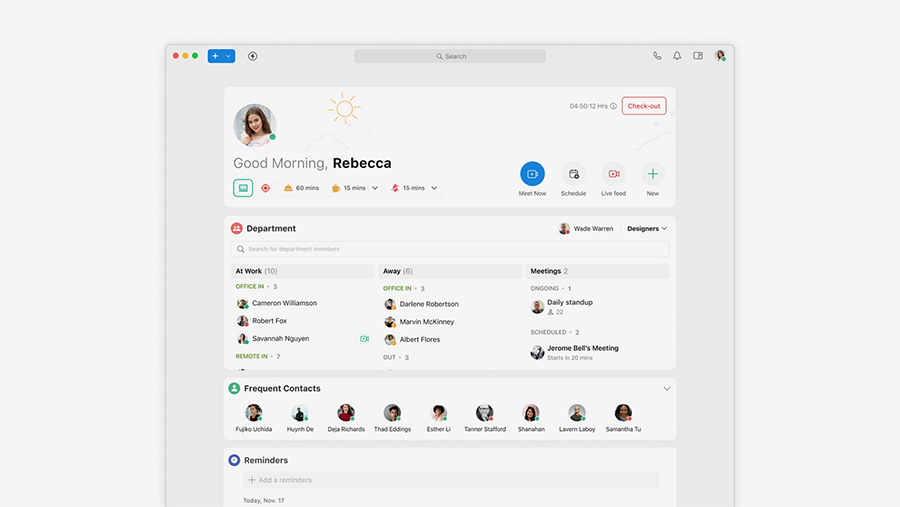The height and width of the screenshot is (507, 900).
Task: Click the lightning bolt quick actions icon
Action: click(x=252, y=56)
